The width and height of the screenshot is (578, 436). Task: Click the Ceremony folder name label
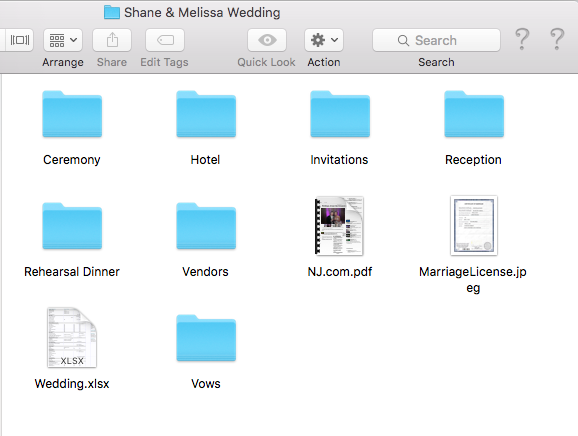point(72,160)
